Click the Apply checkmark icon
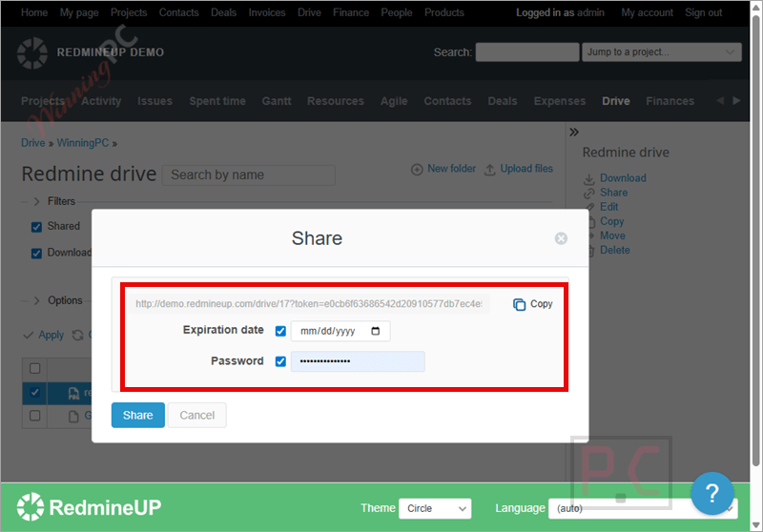The width and height of the screenshot is (763, 532). click(29, 335)
